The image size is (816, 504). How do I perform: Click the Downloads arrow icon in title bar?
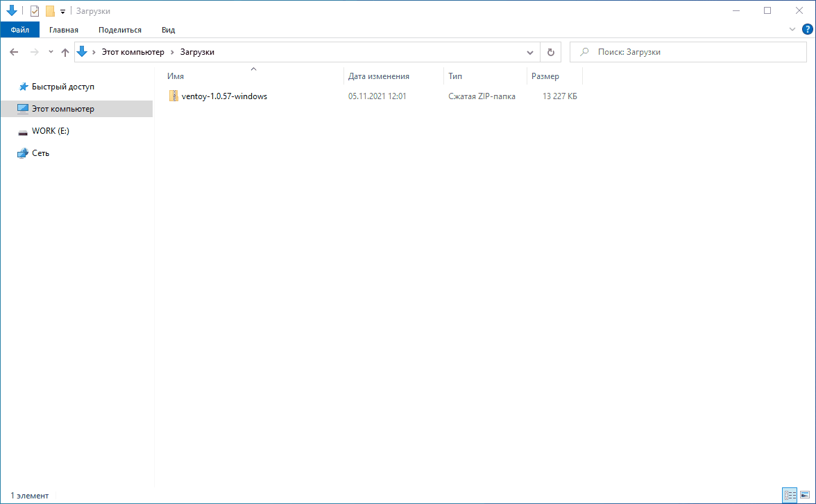[x=11, y=10]
